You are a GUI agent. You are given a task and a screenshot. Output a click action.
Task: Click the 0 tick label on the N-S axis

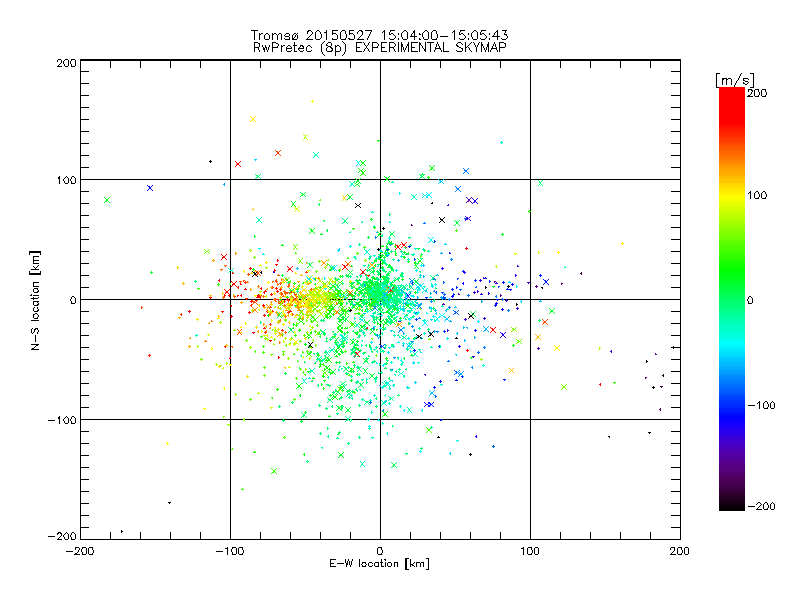72,300
